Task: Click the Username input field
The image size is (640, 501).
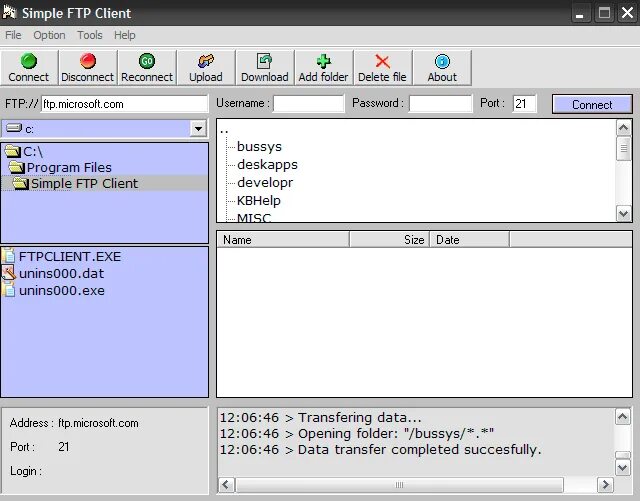Action: point(309,103)
